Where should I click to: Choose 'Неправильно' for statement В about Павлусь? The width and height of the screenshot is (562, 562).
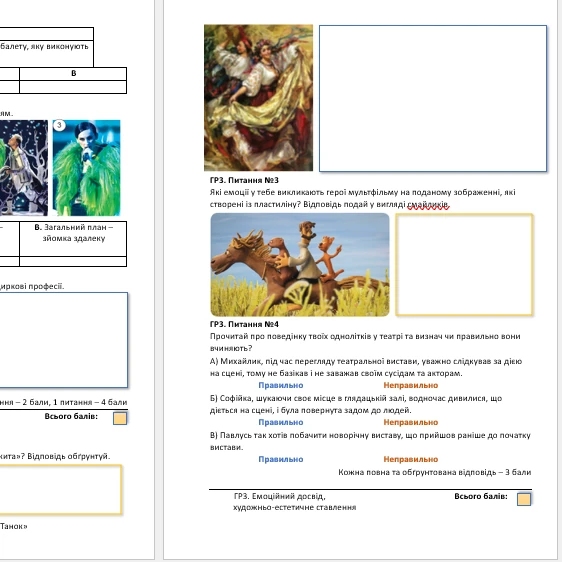[x=411, y=459]
